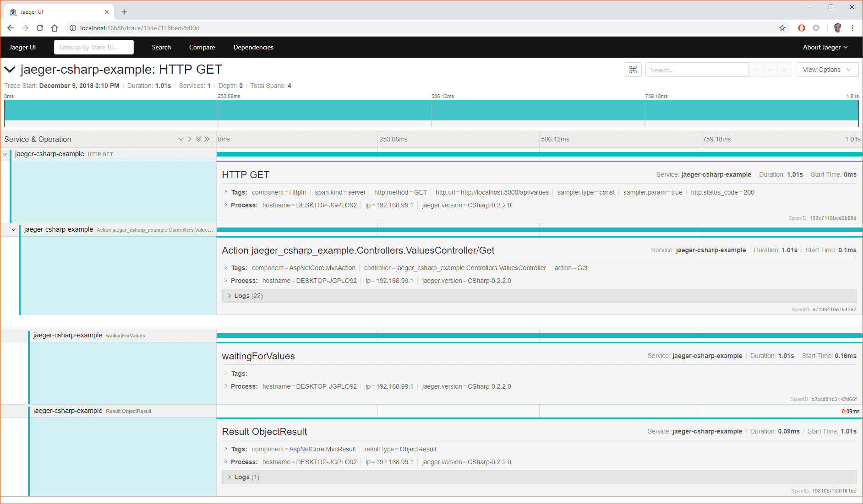The width and height of the screenshot is (863, 504).
Task: Open the Chrome three-dot menu
Action: click(x=852, y=28)
